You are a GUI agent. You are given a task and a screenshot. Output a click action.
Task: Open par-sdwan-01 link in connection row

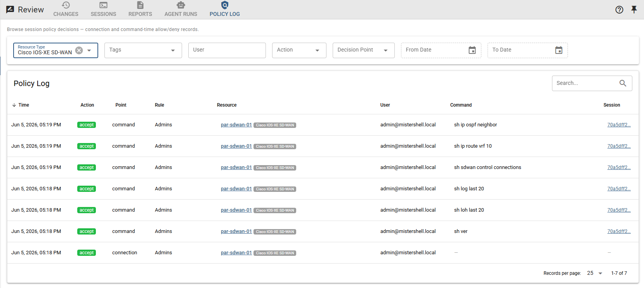click(236, 253)
